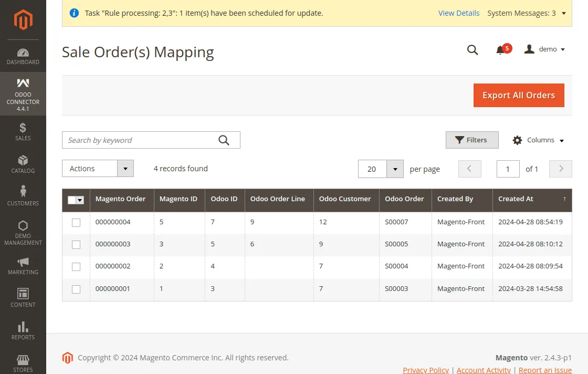Open the per page count dropdown
The image size is (588, 374).
[394, 169]
